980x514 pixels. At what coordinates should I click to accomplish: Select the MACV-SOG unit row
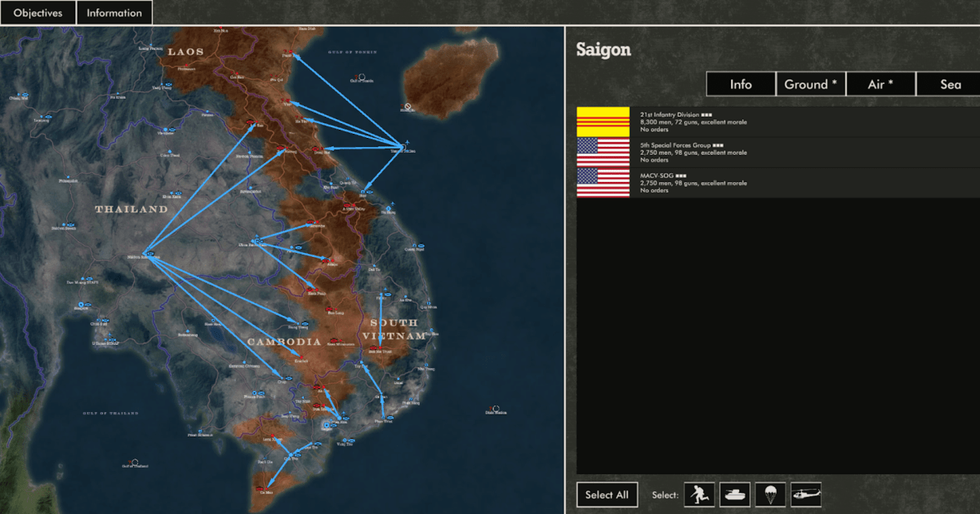[x=776, y=183]
